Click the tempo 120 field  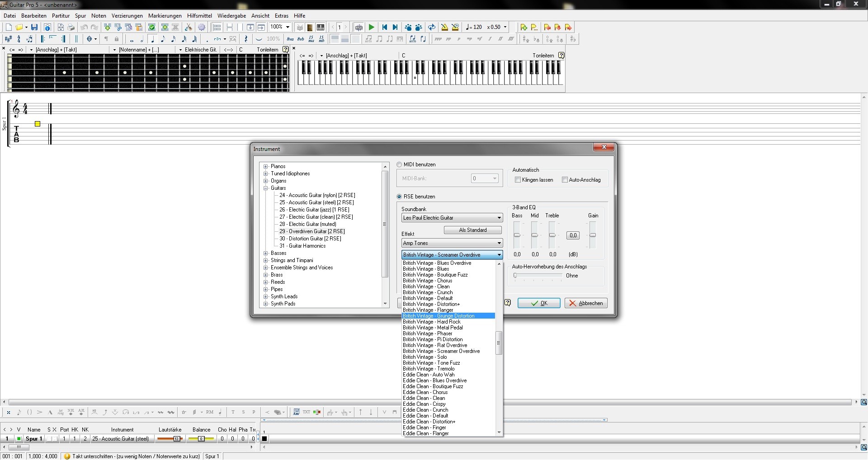click(x=474, y=27)
